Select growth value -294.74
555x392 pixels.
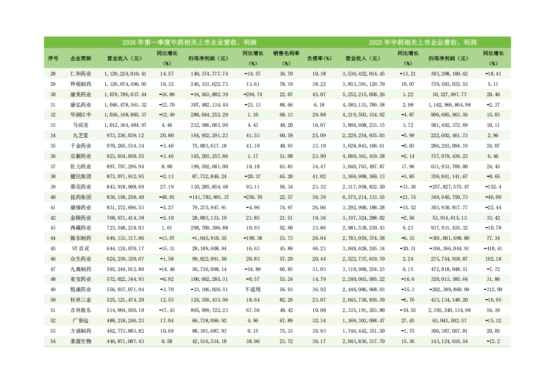253,94
